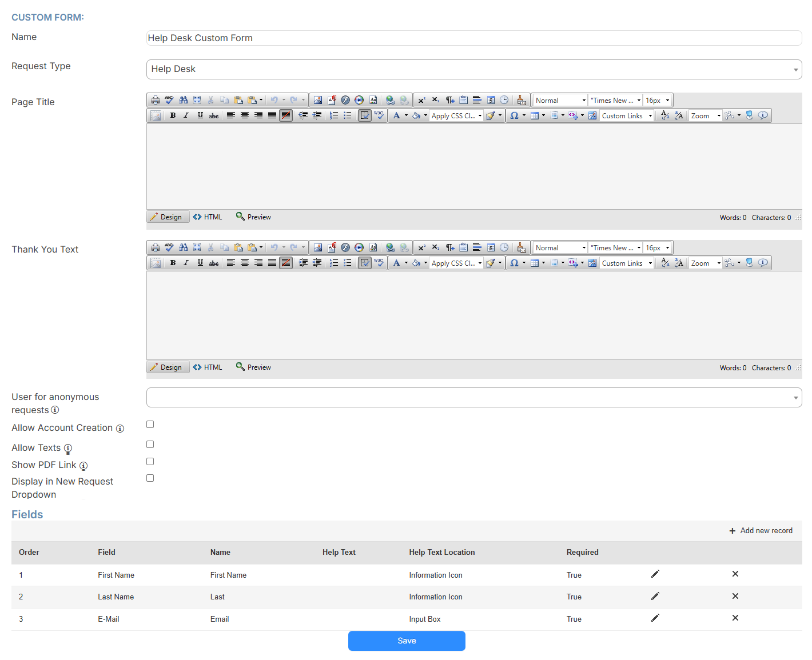
Task: Open the User for anonymous requests dropdown
Action: [x=795, y=397]
